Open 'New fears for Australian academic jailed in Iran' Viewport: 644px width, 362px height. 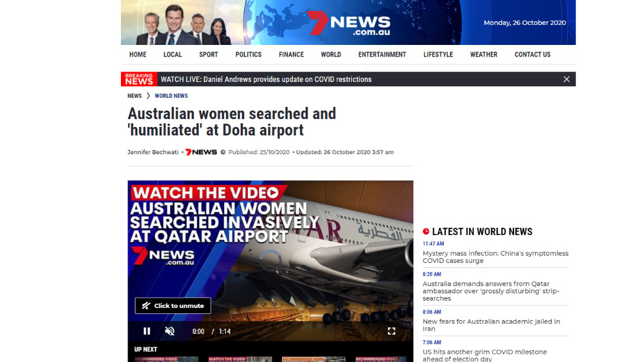(492, 325)
